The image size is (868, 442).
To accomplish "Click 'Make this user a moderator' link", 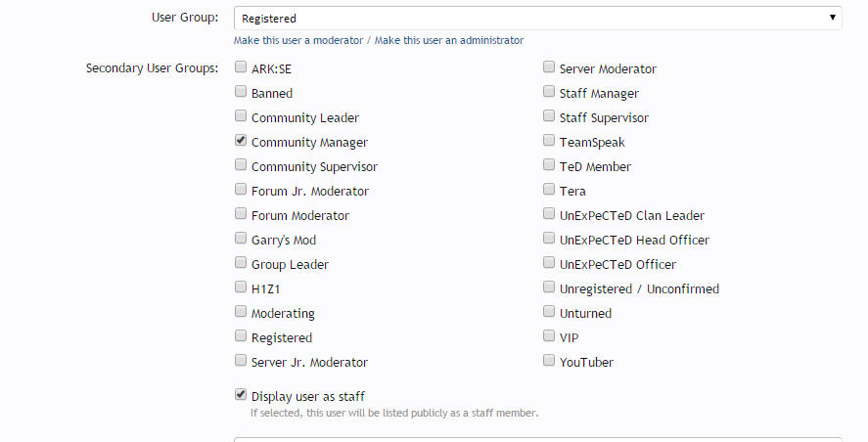I will click(298, 40).
